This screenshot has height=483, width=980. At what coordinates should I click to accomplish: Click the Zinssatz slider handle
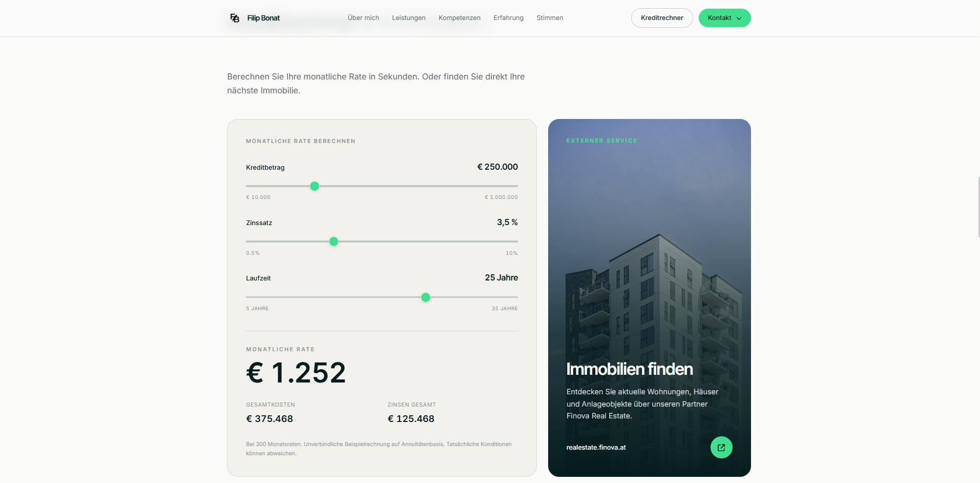coord(333,241)
